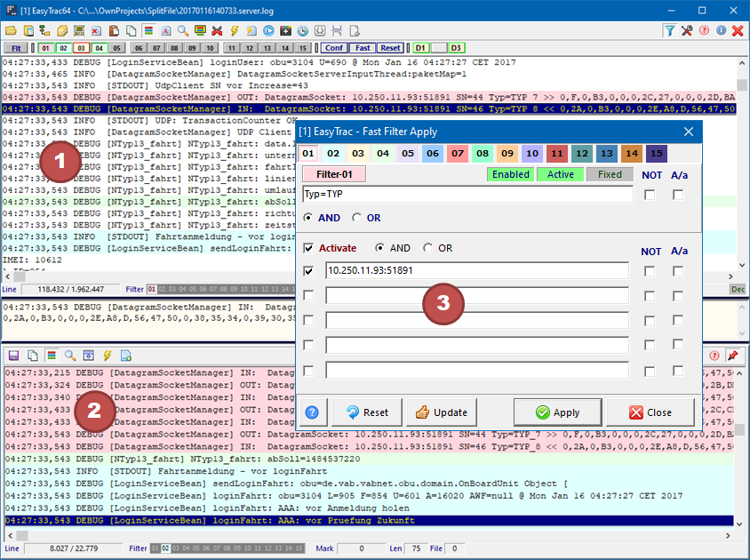Screen dimensions: 750x560
Task: Select filter tab 05 in Fast Filter dialog
Action: 408,154
